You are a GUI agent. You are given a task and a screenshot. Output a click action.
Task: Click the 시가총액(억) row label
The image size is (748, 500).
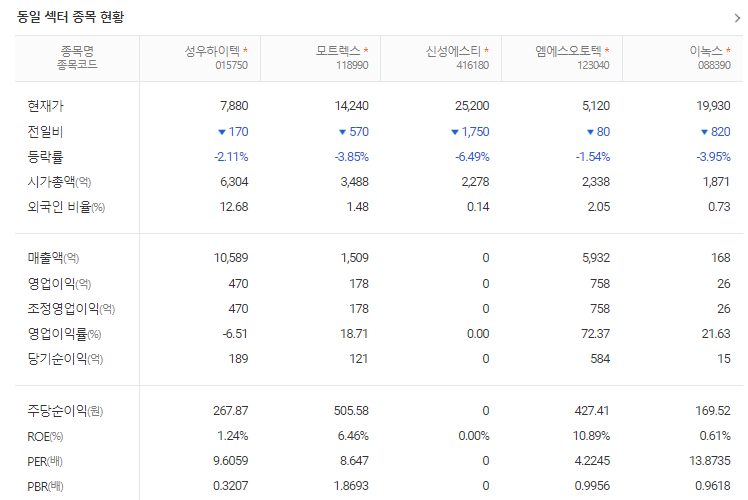[59, 182]
